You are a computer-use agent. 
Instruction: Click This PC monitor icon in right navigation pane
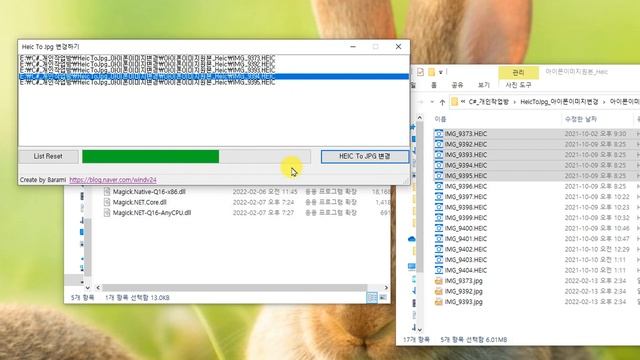pyautogui.click(x=412, y=267)
